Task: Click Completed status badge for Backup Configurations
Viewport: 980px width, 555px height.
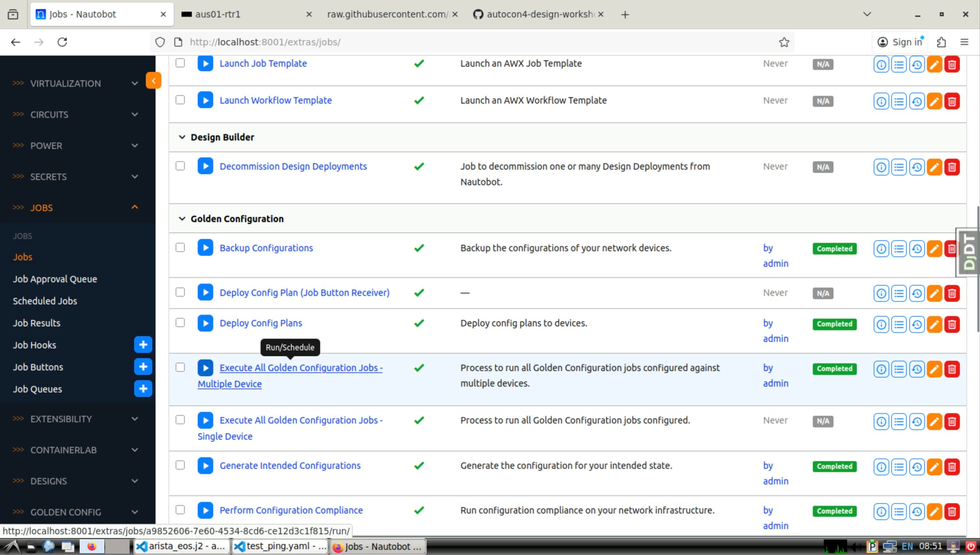Action: (834, 249)
